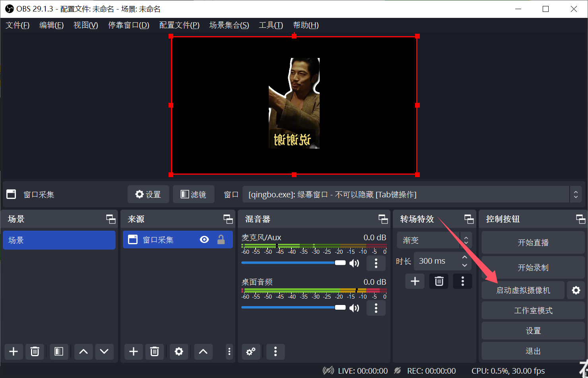588x378 pixels.
Task: Open source properties gear icon
Action: 179,351
